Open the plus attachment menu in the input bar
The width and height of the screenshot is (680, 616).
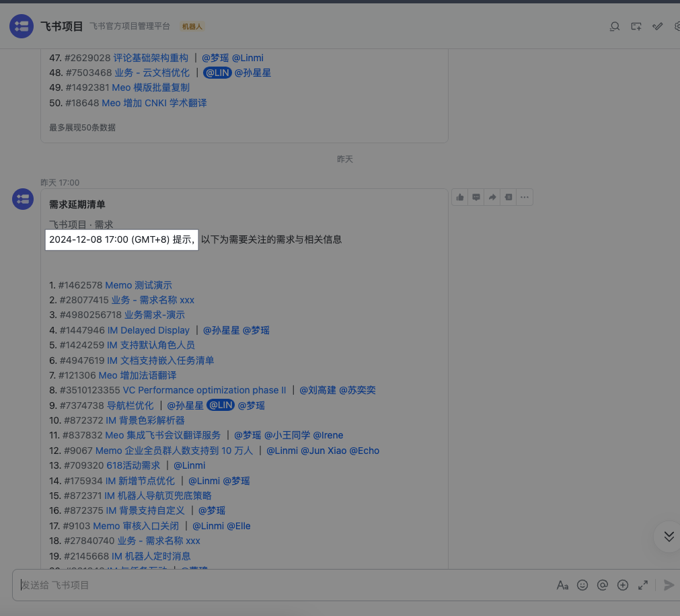click(622, 585)
